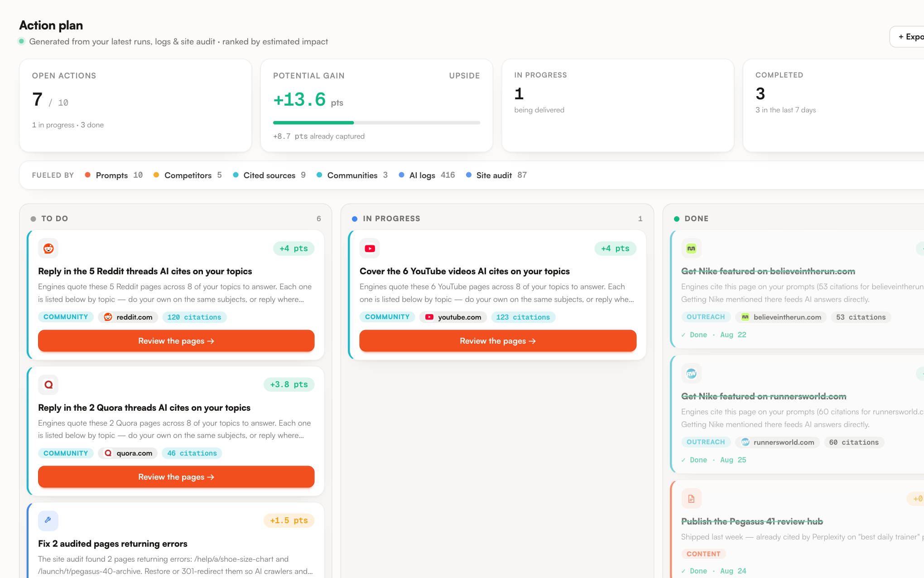Click the COMMUNITY tag on Quora card
The height and width of the screenshot is (578, 924).
tap(66, 453)
